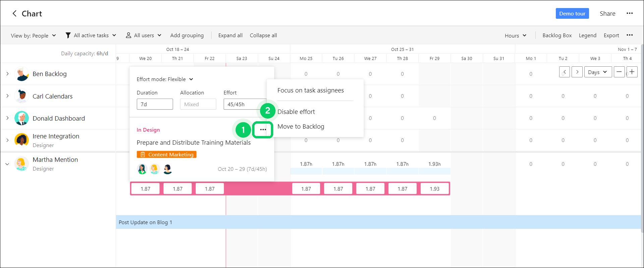Click second assignee avatar on task card
The width and height of the screenshot is (644, 268).
click(155, 169)
